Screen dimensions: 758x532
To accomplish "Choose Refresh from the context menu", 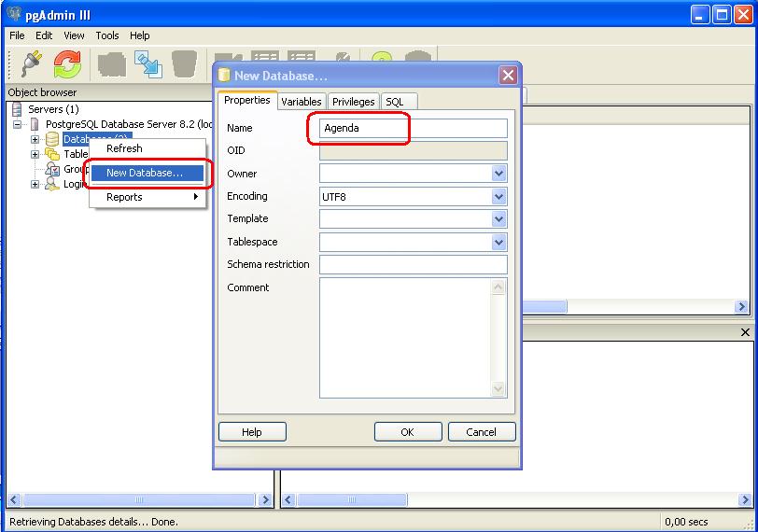I will pyautogui.click(x=147, y=148).
